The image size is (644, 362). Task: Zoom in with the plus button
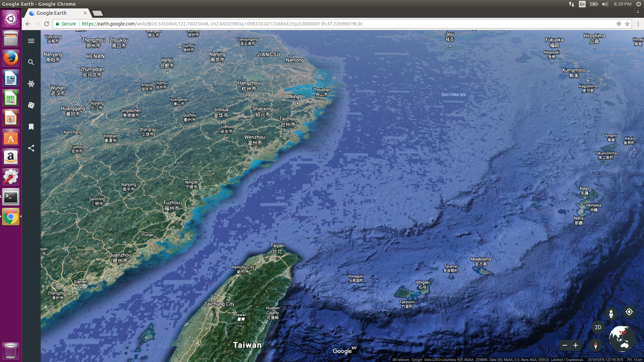576,345
